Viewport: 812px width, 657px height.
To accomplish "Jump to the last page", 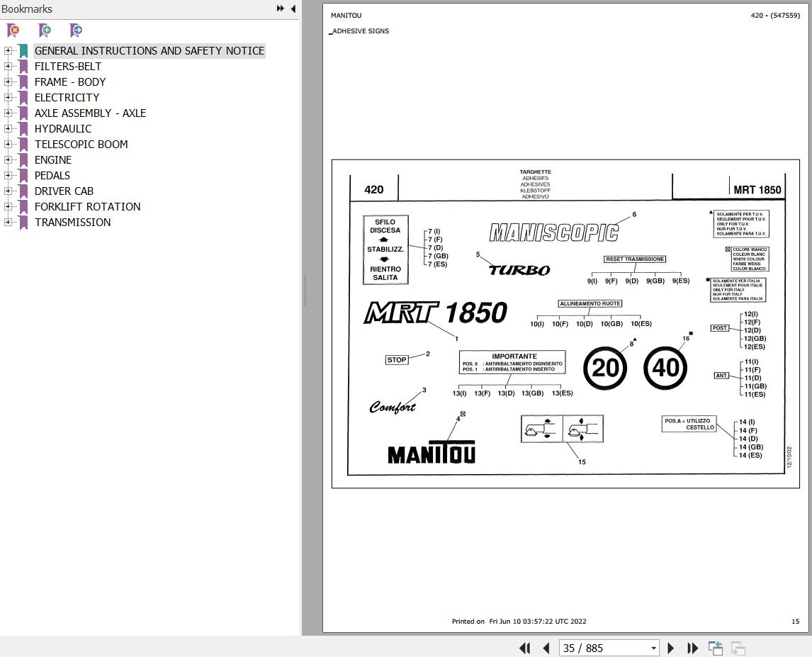I will [x=692, y=648].
